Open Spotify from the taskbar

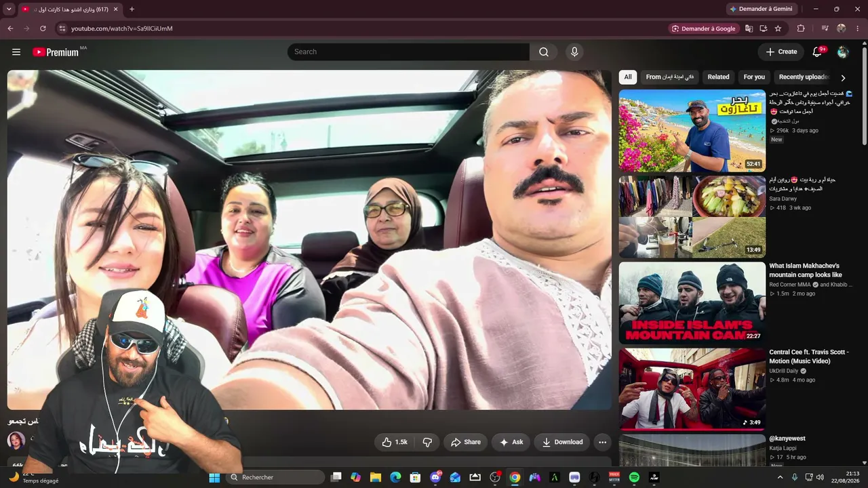[x=634, y=477]
